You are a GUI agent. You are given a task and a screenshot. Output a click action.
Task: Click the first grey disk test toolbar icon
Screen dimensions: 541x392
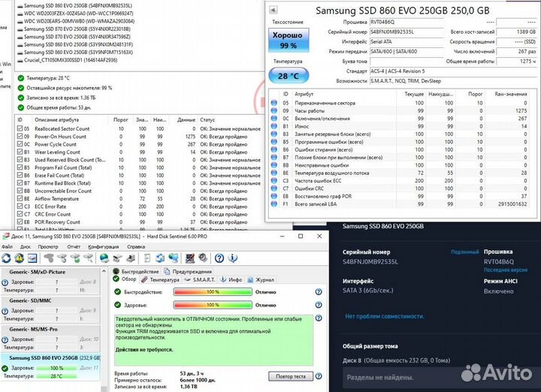tap(49, 258)
